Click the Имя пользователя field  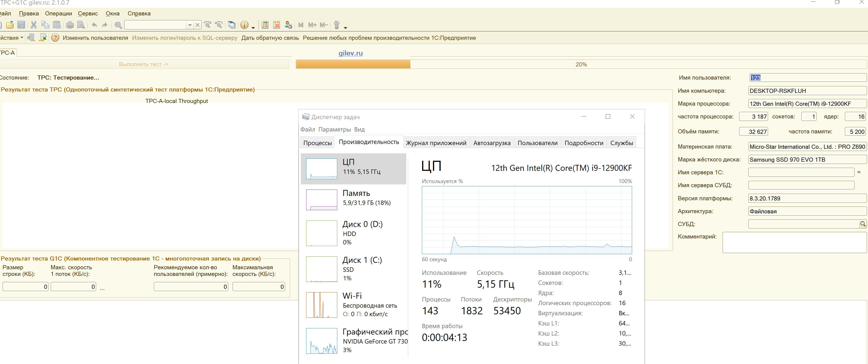tap(808, 77)
